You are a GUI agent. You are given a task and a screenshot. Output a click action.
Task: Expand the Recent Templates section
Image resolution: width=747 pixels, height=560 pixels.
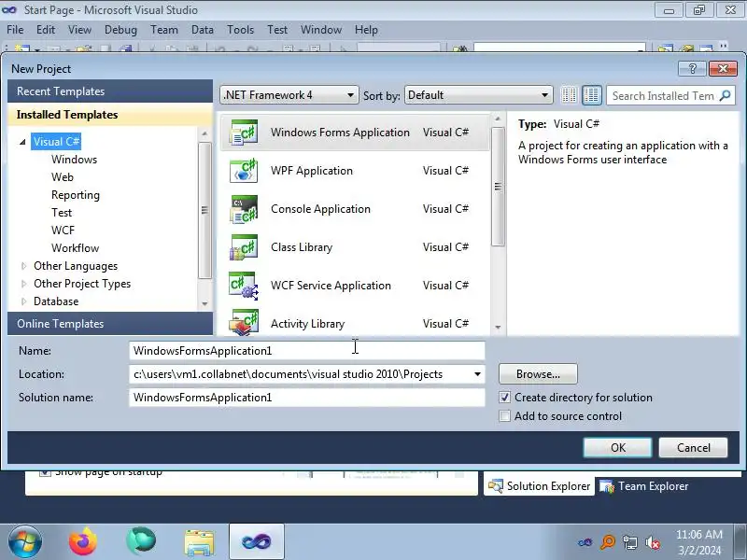[110, 91]
